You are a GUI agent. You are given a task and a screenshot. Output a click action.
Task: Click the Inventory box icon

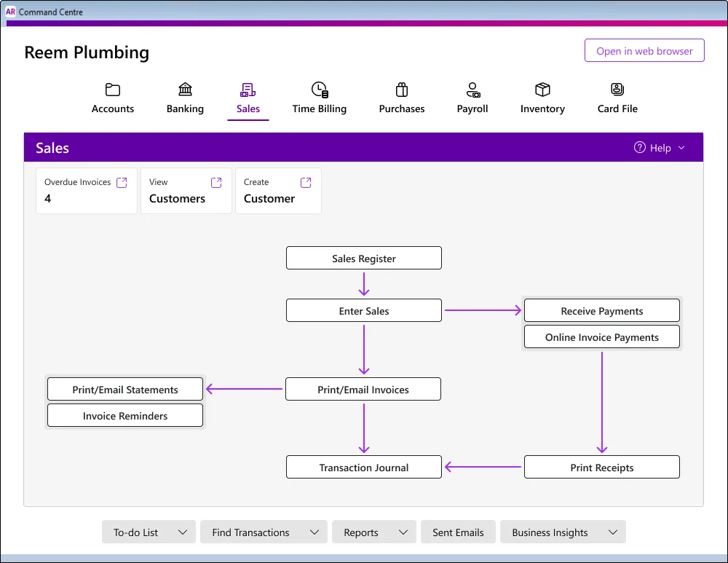click(x=542, y=89)
